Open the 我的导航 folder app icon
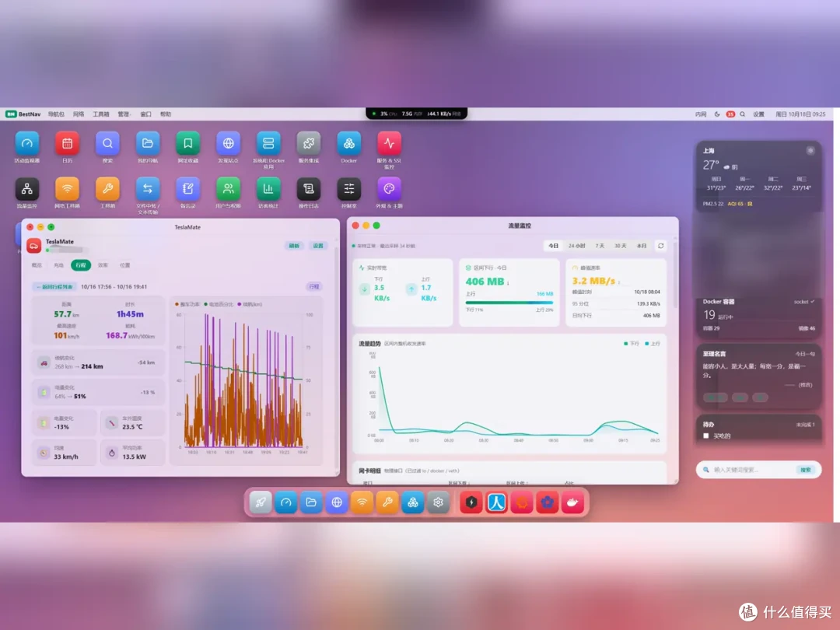The image size is (840, 630). 147,144
